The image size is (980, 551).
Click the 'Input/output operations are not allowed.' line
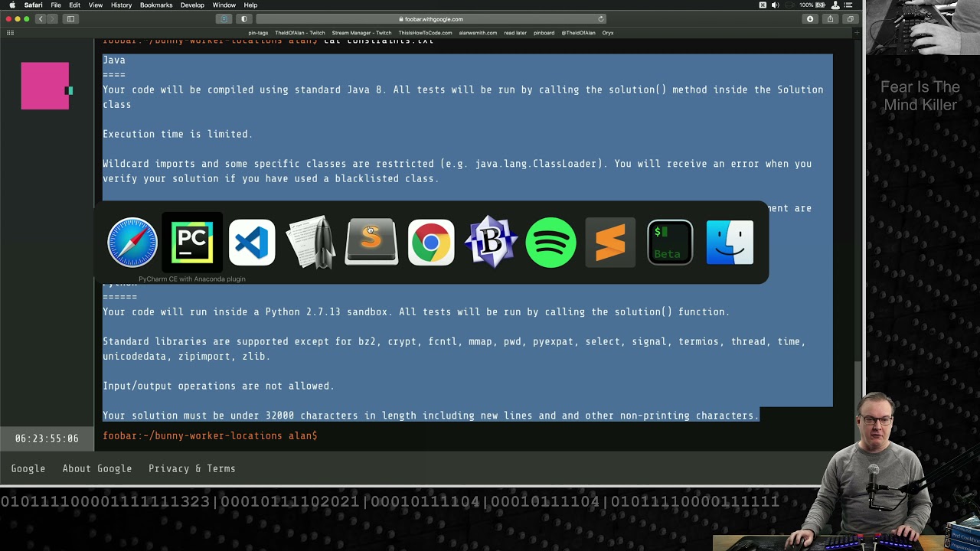click(218, 386)
